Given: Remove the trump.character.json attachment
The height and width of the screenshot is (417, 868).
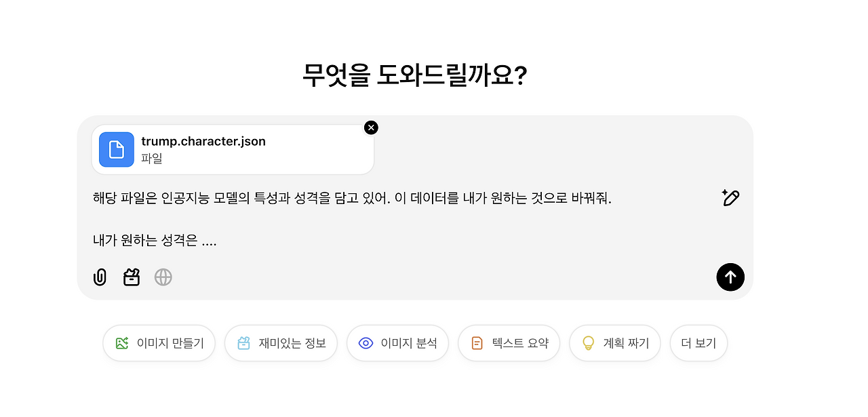Looking at the screenshot, I should coord(371,127).
